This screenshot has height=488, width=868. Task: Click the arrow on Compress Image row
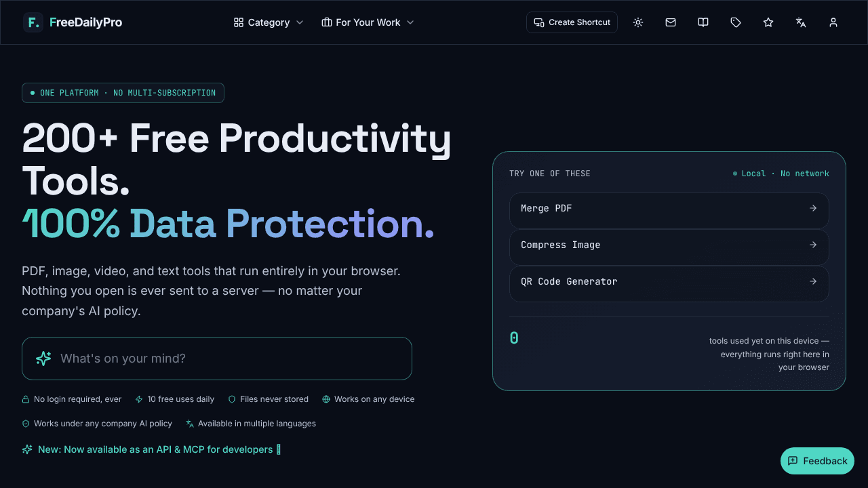click(x=813, y=245)
